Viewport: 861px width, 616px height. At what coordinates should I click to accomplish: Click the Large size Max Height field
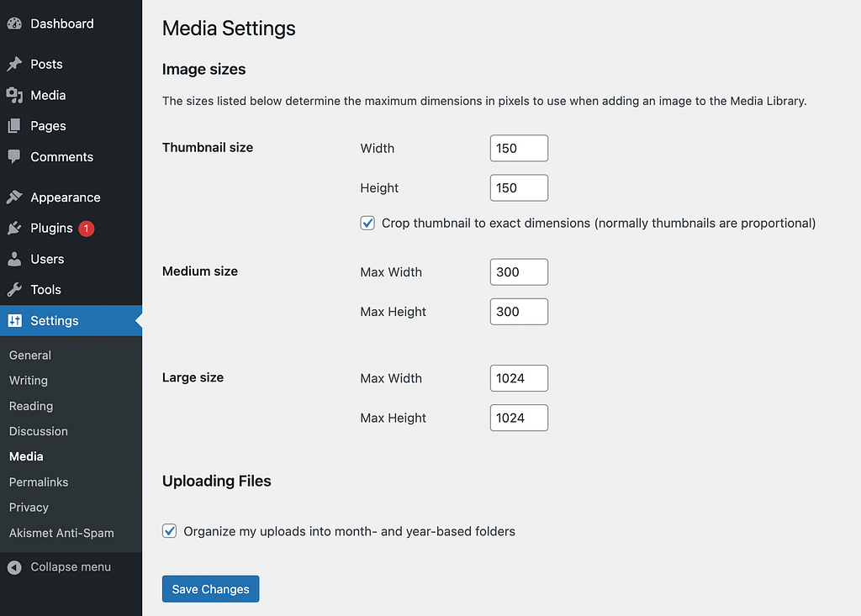point(519,418)
